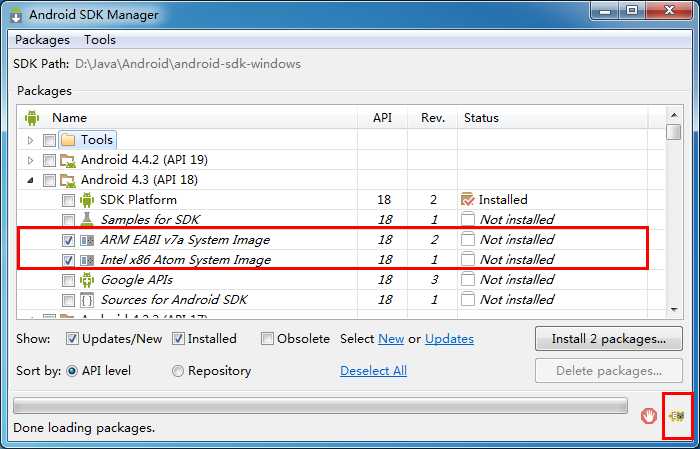Click the Intel x86 Atom system image icon
Viewport: 700px width, 449px height.
[87, 260]
